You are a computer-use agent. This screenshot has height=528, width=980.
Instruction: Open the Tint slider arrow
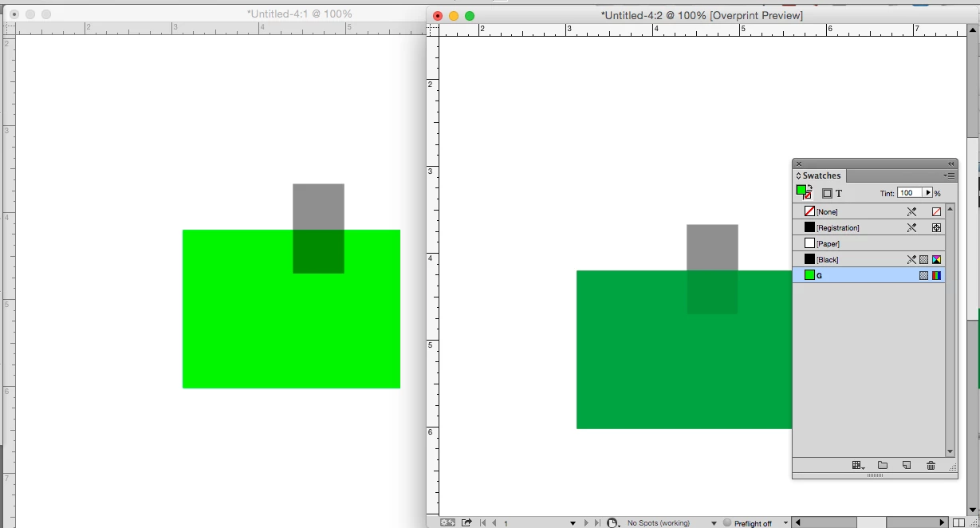point(928,193)
